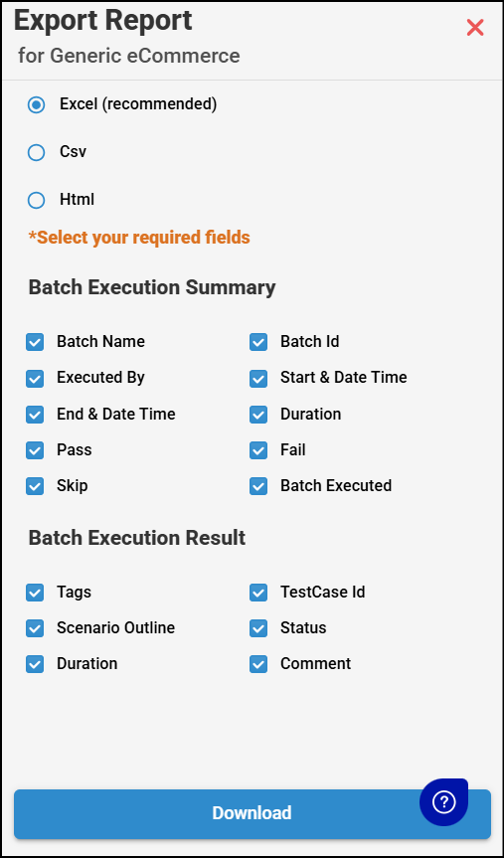Uncheck the Tags field
This screenshot has width=504, height=858.
[x=35, y=593]
